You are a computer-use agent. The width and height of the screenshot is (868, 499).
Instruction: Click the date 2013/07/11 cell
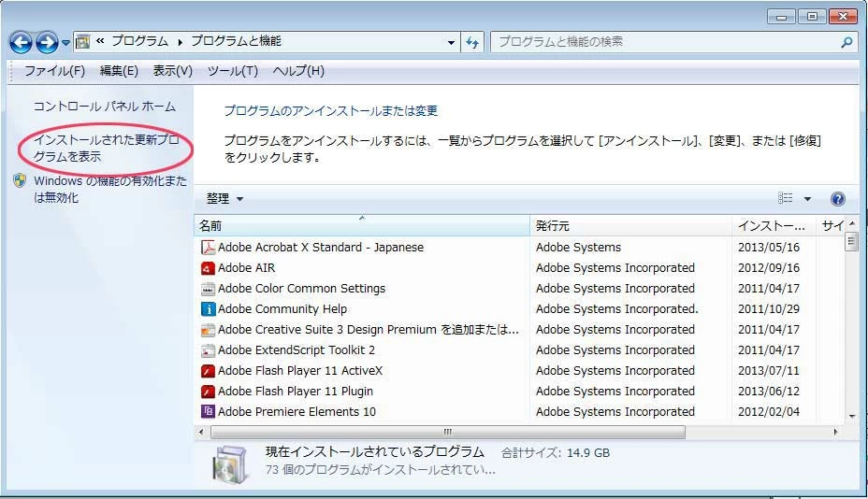[x=768, y=371]
